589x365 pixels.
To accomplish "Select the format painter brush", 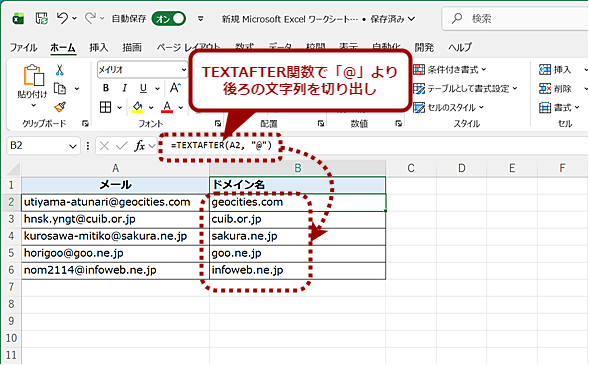I will pos(60,107).
